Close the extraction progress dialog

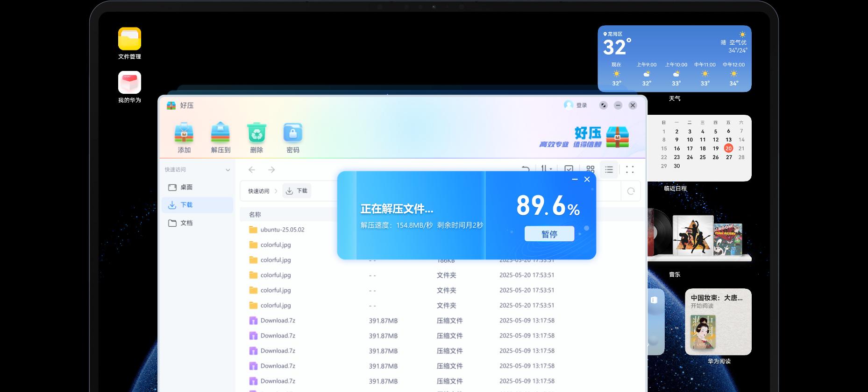(x=587, y=179)
